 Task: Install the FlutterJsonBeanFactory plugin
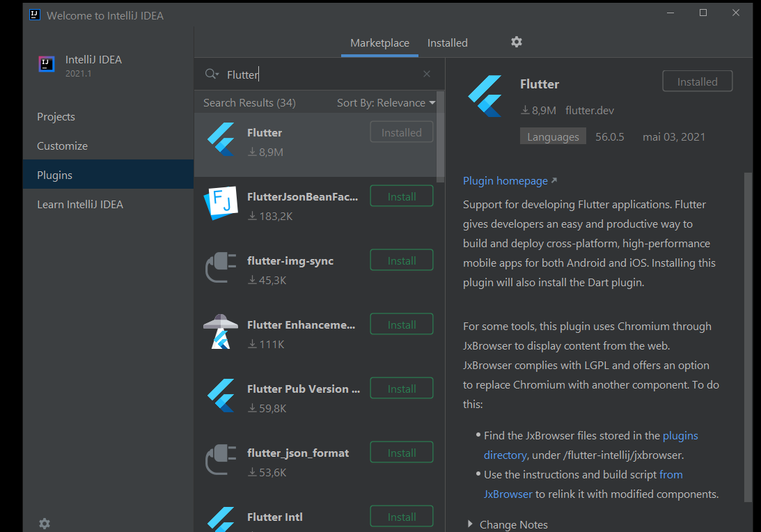coord(402,196)
